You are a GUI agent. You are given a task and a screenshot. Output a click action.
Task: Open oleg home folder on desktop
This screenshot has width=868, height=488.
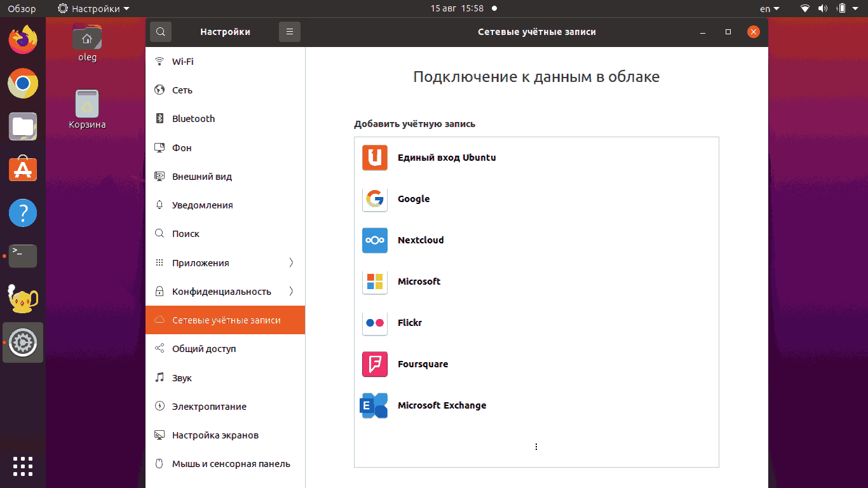pos(87,43)
